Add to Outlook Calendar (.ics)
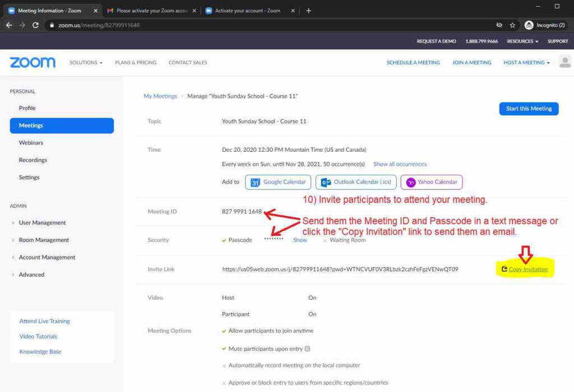Viewport: 574px width, 392px height. 356,182
